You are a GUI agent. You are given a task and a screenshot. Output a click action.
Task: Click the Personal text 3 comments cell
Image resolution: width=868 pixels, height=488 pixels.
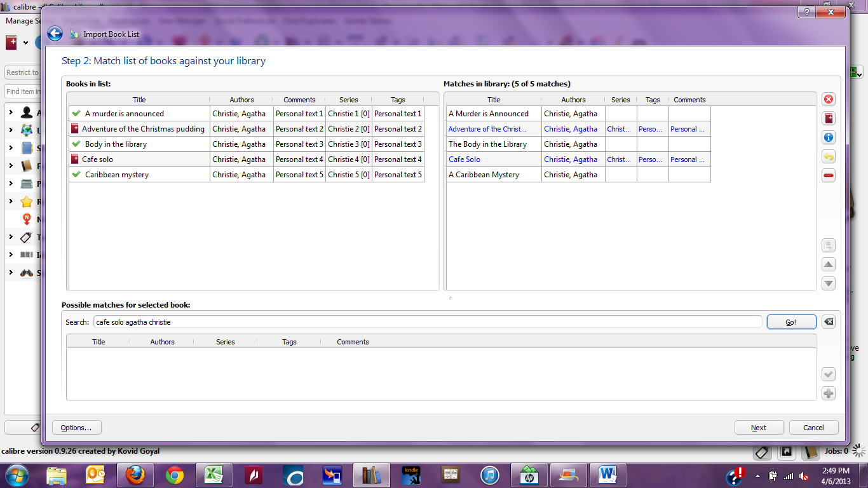(x=299, y=144)
